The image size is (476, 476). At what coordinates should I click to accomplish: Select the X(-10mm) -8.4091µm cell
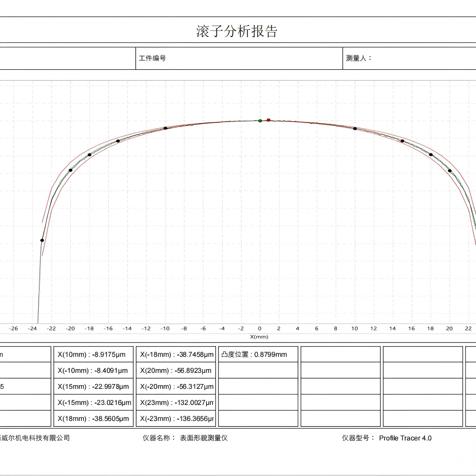click(93, 370)
